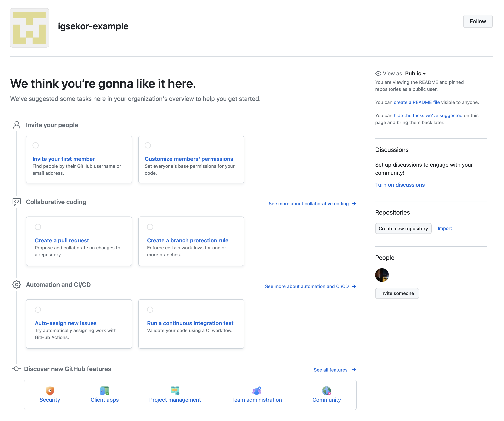Click the Import repository link

click(445, 228)
